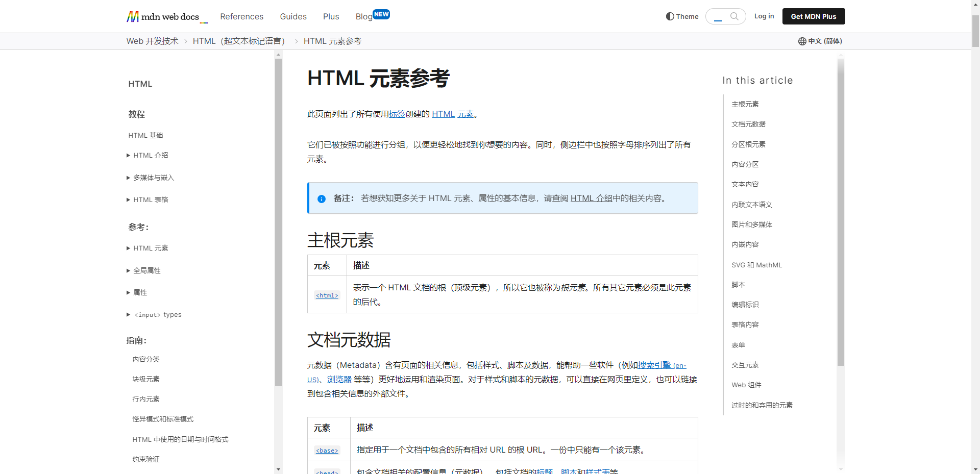Click the globe language icon

click(802, 41)
